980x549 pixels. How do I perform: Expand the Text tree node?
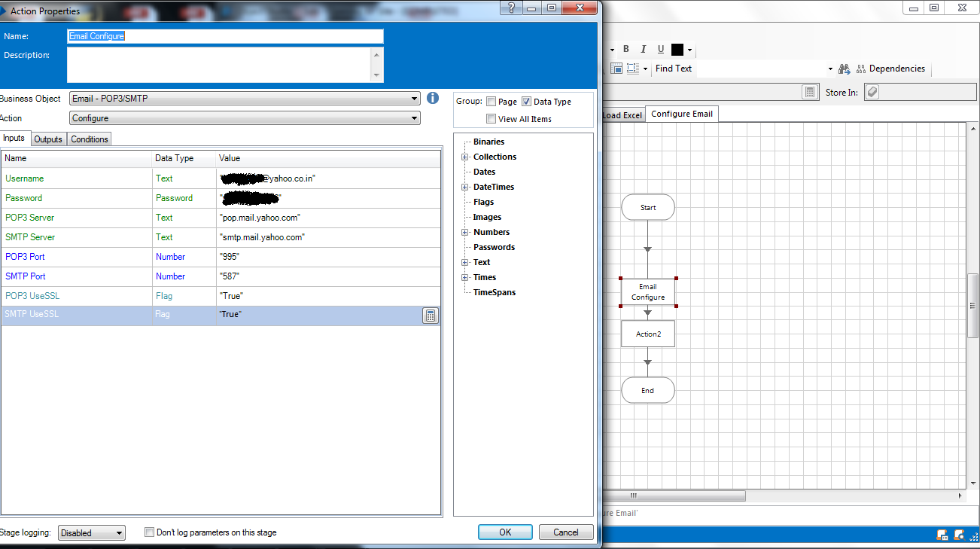coord(465,262)
